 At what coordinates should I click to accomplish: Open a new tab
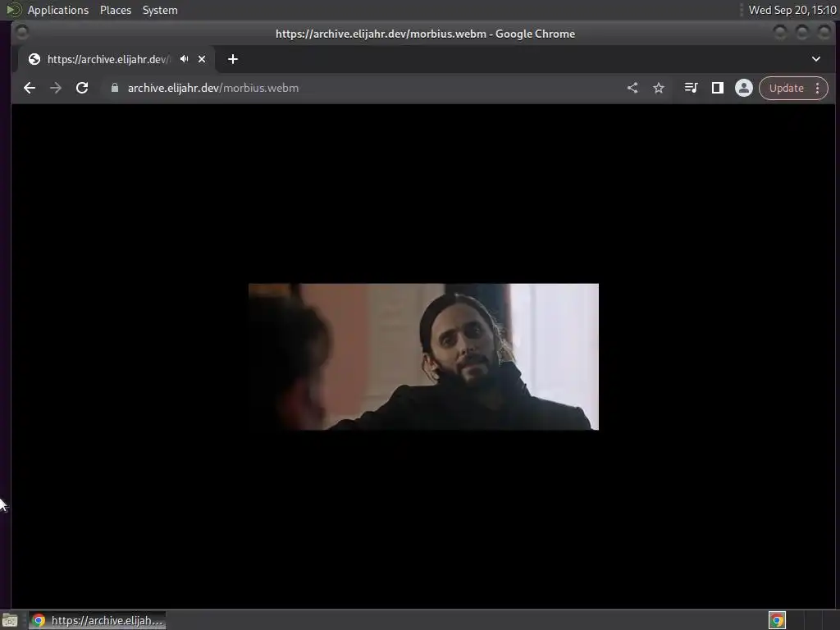coord(232,59)
